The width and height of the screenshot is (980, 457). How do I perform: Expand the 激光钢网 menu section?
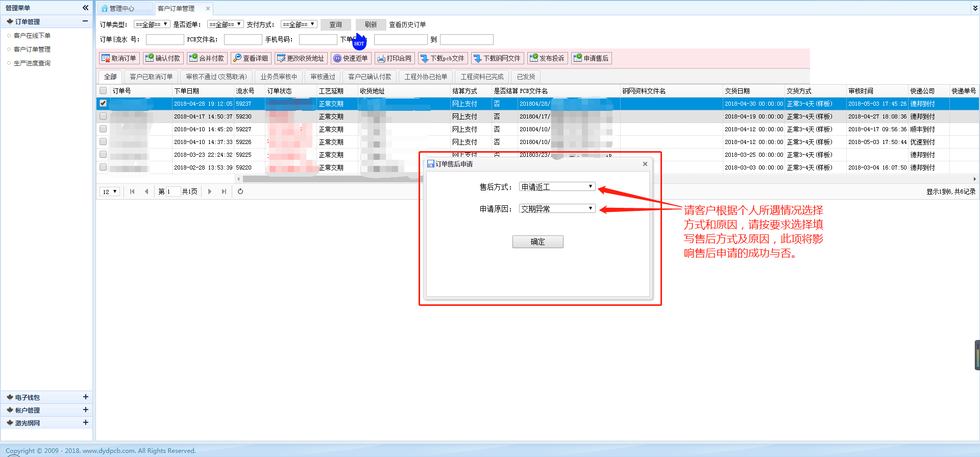click(85, 422)
